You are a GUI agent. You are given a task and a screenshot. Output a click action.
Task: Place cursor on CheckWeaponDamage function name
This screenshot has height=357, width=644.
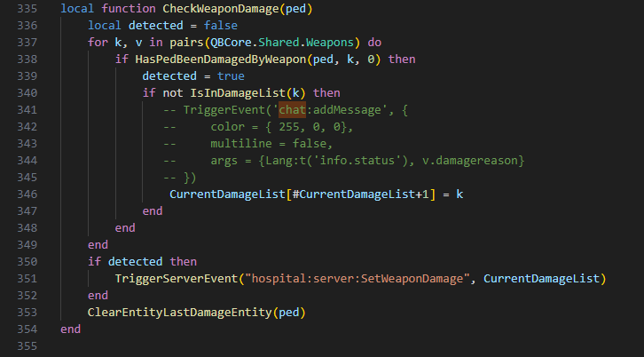point(221,9)
